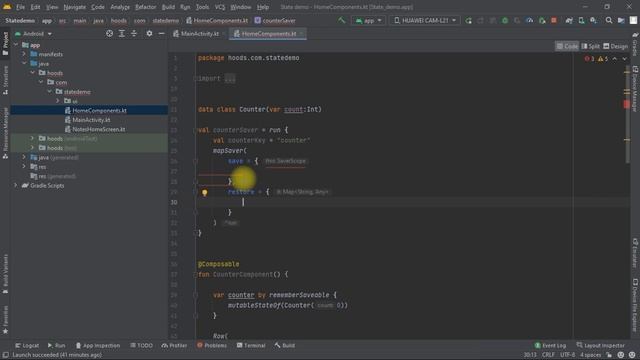Viewport: 640px width, 360px height.
Task: Click the Make Project hammer icon
Action: point(341,20)
